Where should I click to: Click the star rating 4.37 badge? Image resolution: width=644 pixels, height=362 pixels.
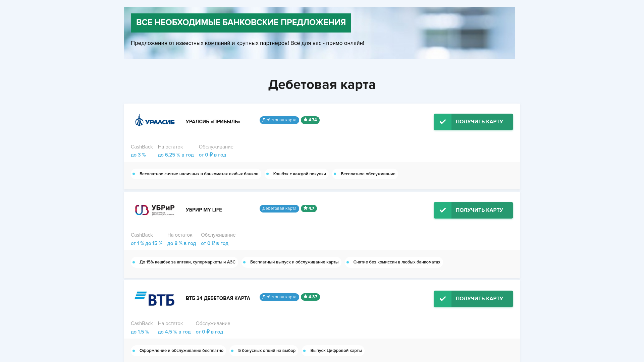[310, 297]
